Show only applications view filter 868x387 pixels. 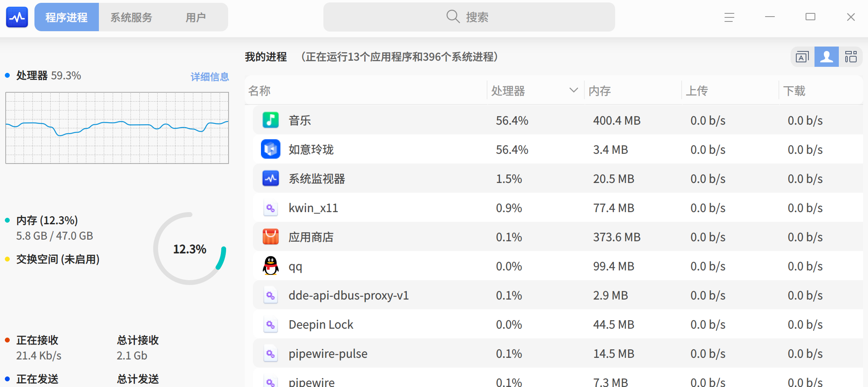(x=802, y=57)
